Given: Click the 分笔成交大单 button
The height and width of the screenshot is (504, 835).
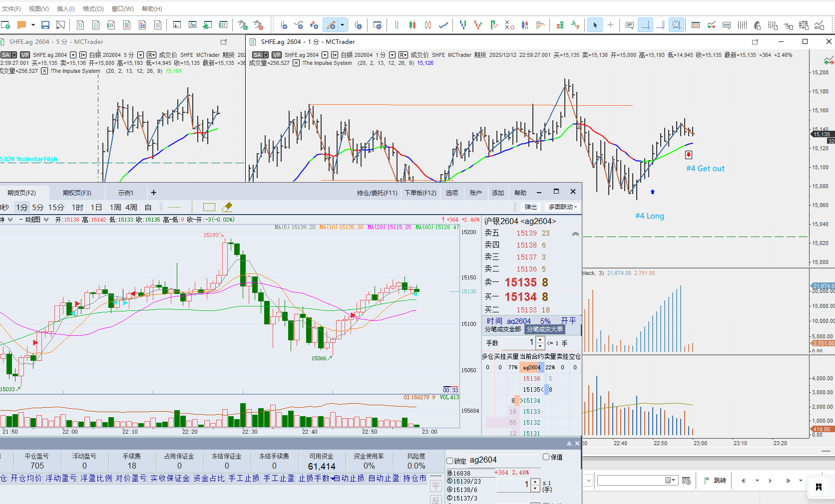Looking at the screenshot, I should click(x=545, y=329).
